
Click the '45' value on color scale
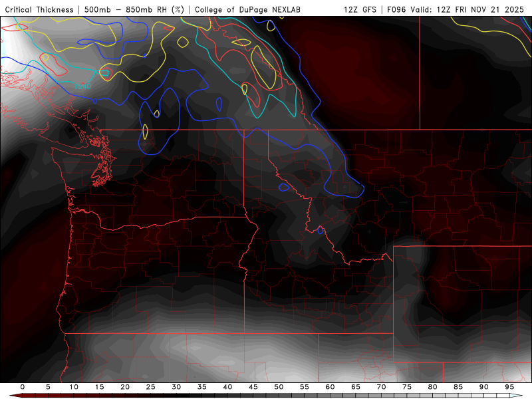click(x=253, y=387)
